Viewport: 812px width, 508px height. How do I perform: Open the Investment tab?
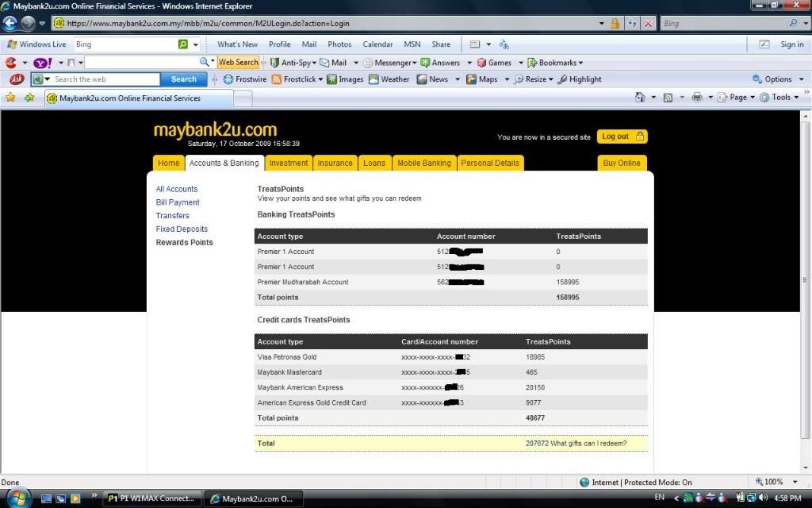(289, 163)
